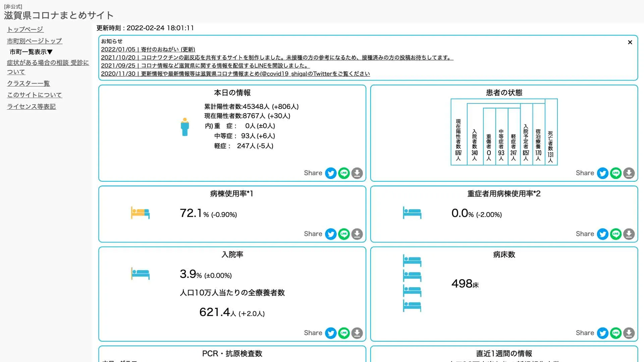The width and height of the screenshot is (644, 362).
Task: Open the LINE開設 announcement link
Action: coord(205,66)
